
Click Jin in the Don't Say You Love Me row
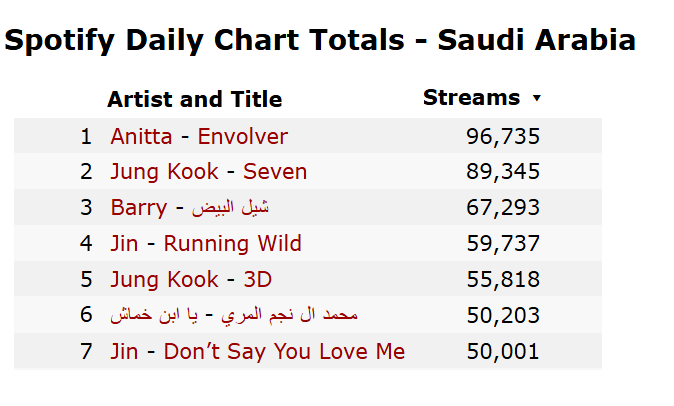(x=124, y=351)
